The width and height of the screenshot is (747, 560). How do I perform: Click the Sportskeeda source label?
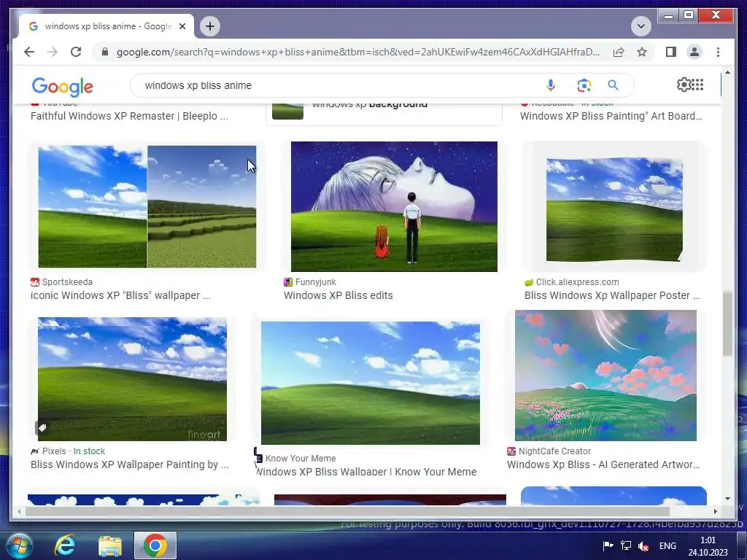click(x=67, y=282)
